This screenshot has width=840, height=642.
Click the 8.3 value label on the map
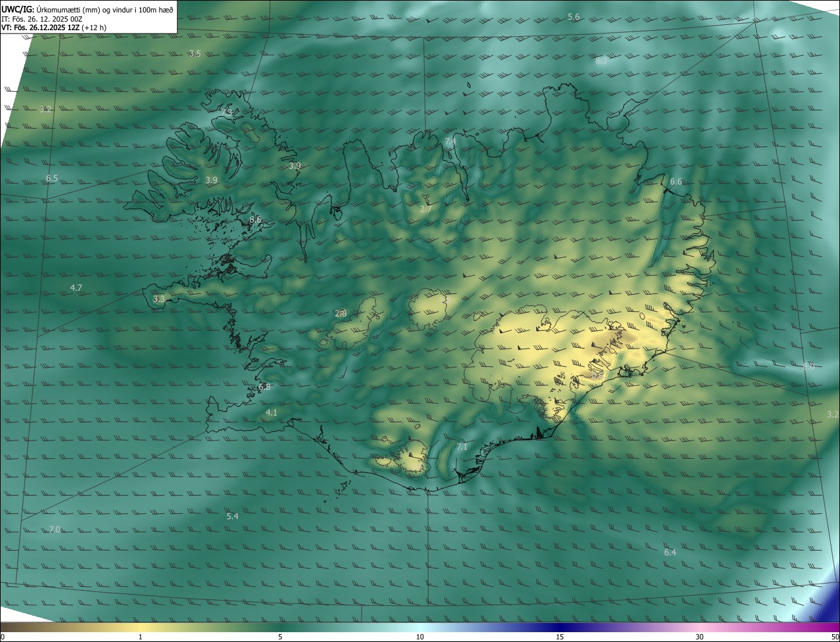coord(601,60)
